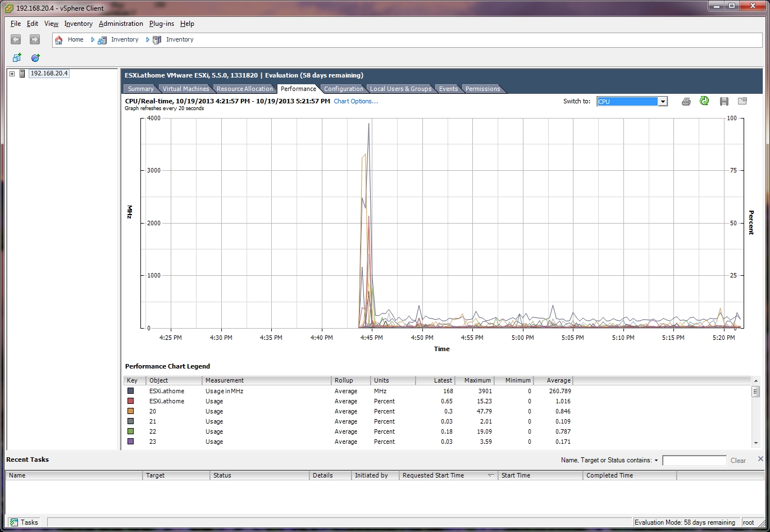Click the red ESXi.athome Usage swatch
770x532 pixels.
point(131,401)
